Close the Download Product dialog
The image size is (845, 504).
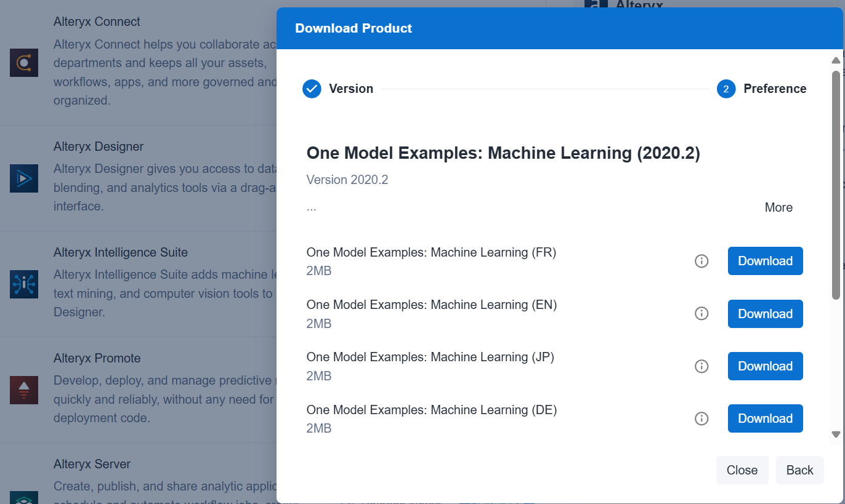point(742,470)
